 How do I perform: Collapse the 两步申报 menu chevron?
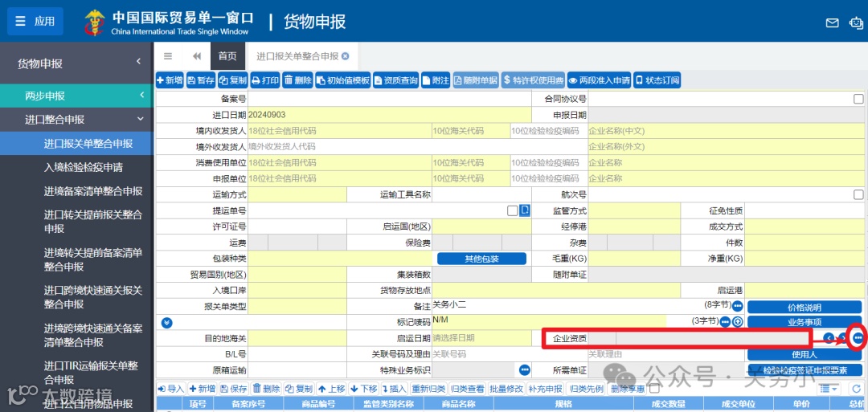coord(141,96)
